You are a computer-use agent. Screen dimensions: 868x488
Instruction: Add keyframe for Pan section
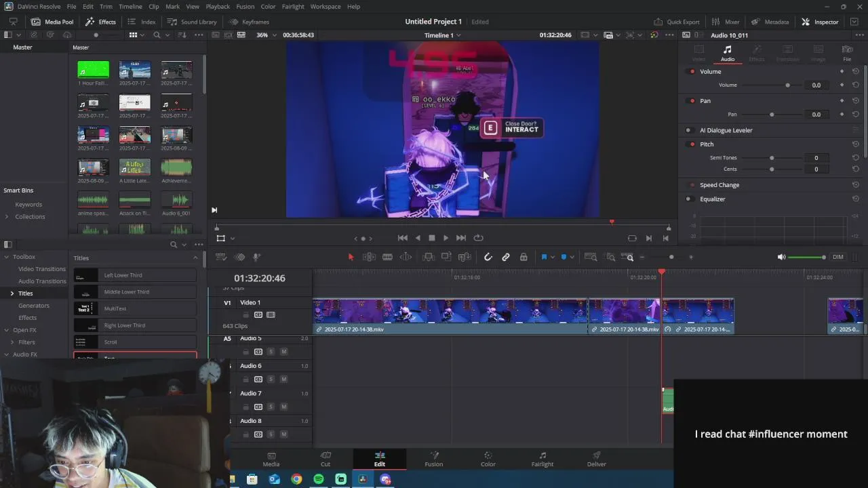[x=842, y=100]
